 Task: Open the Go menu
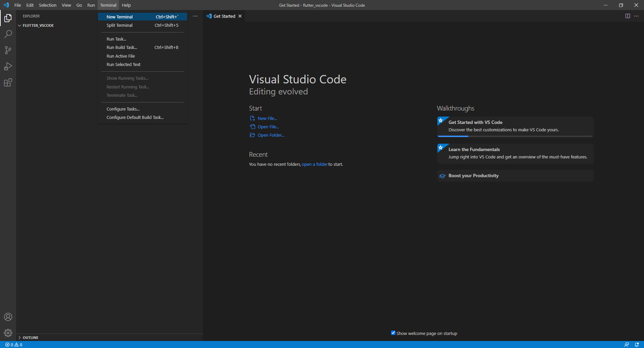pos(79,5)
